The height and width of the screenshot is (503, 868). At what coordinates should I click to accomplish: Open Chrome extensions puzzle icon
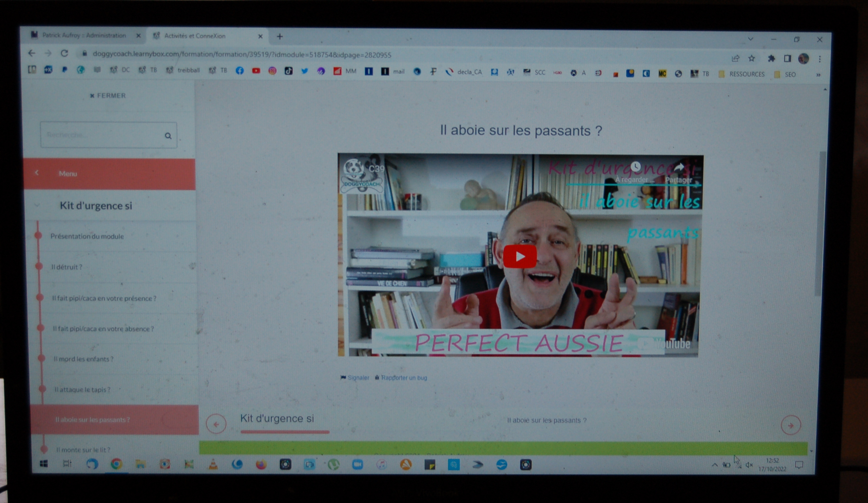pos(771,58)
